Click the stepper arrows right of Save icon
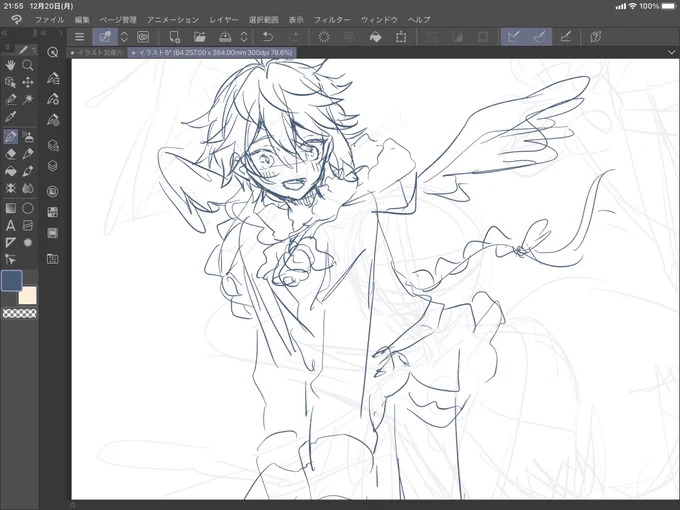 tap(244, 37)
